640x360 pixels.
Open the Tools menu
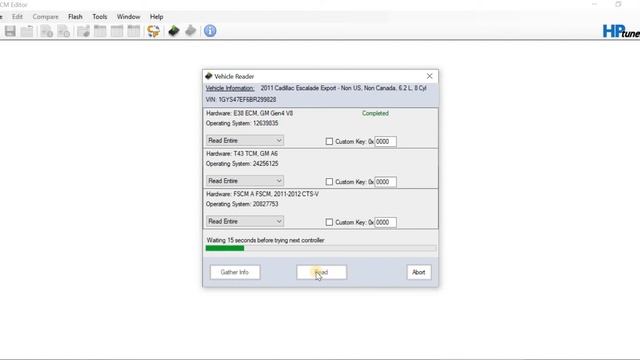(x=100, y=17)
